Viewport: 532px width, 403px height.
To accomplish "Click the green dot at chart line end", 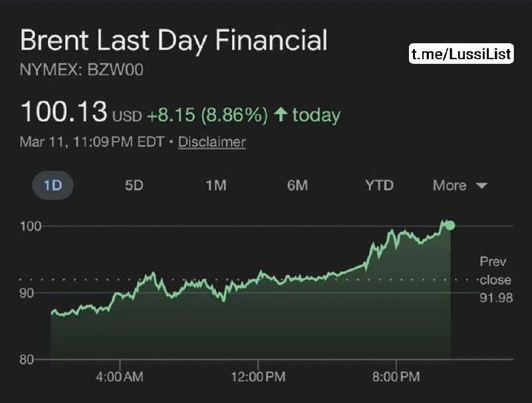I will coord(450,225).
